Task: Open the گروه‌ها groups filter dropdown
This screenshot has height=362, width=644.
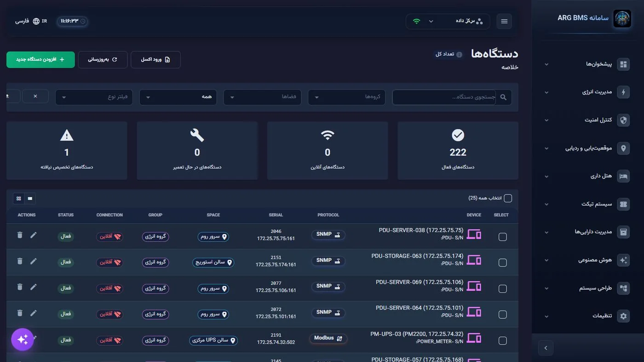Action: coord(347,97)
